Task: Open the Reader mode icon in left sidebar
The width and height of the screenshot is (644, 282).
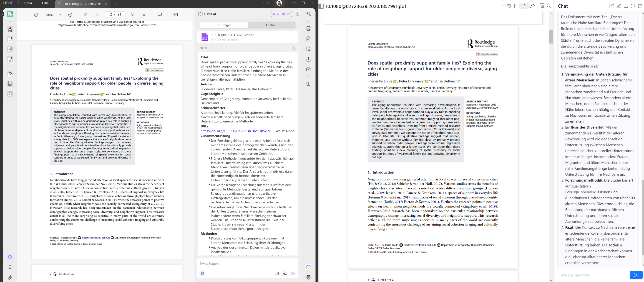Action: coord(10,14)
